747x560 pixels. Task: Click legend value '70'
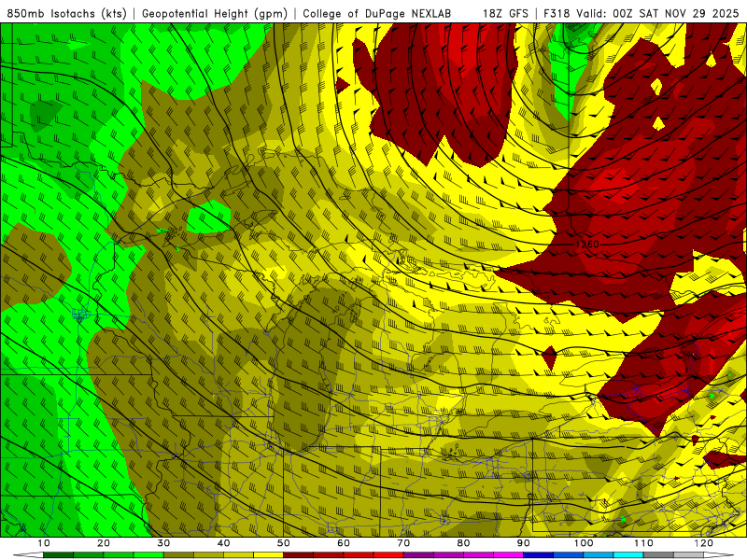[403, 543]
